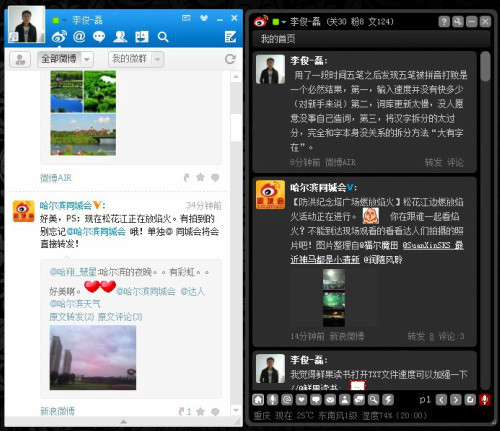Expand the 我的微群 dropdown
Image resolution: width=500 pixels, height=431 pixels.
click(x=136, y=59)
